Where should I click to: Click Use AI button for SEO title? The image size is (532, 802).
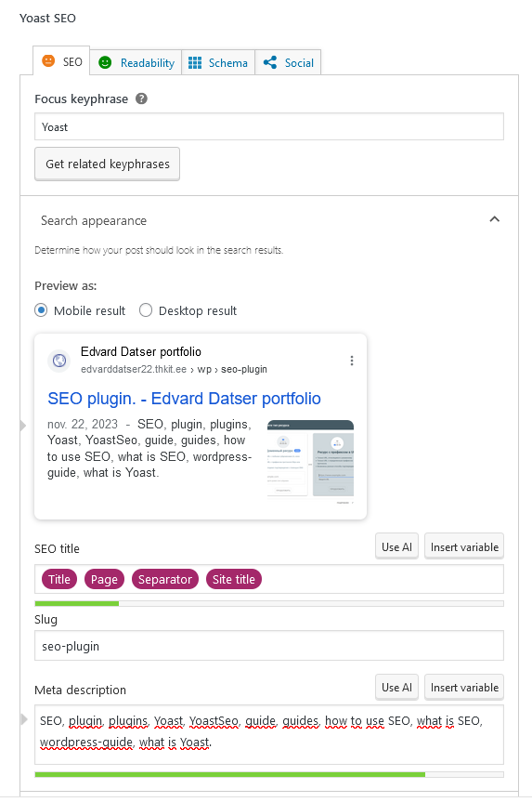[396, 546]
